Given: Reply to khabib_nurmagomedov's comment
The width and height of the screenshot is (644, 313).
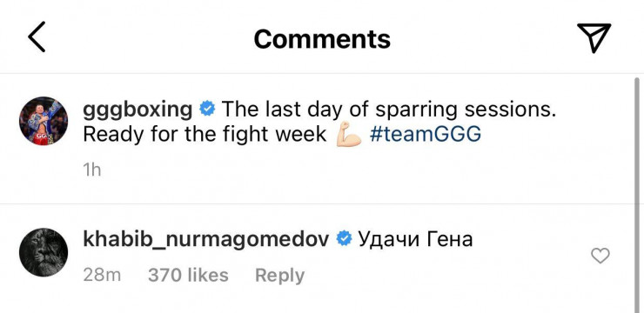Looking at the screenshot, I should click(x=279, y=276).
